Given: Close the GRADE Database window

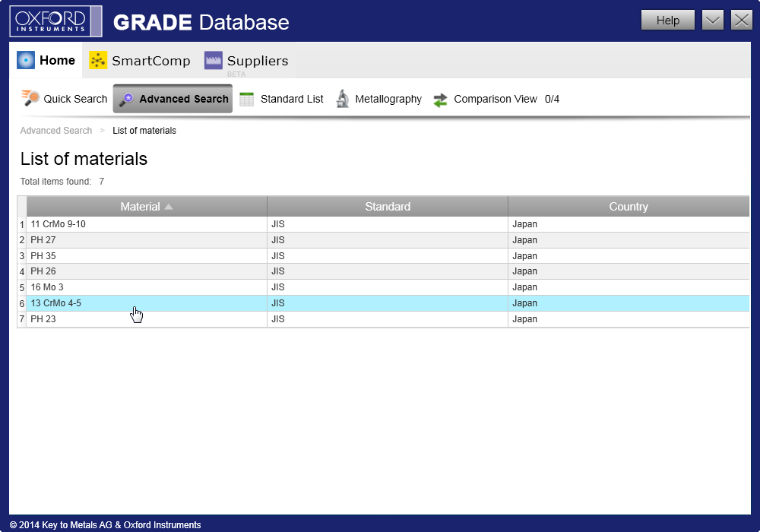Looking at the screenshot, I should (742, 21).
